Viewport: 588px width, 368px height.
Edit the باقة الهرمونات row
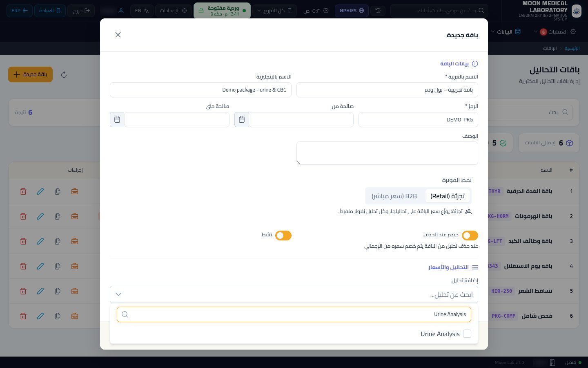point(40,216)
